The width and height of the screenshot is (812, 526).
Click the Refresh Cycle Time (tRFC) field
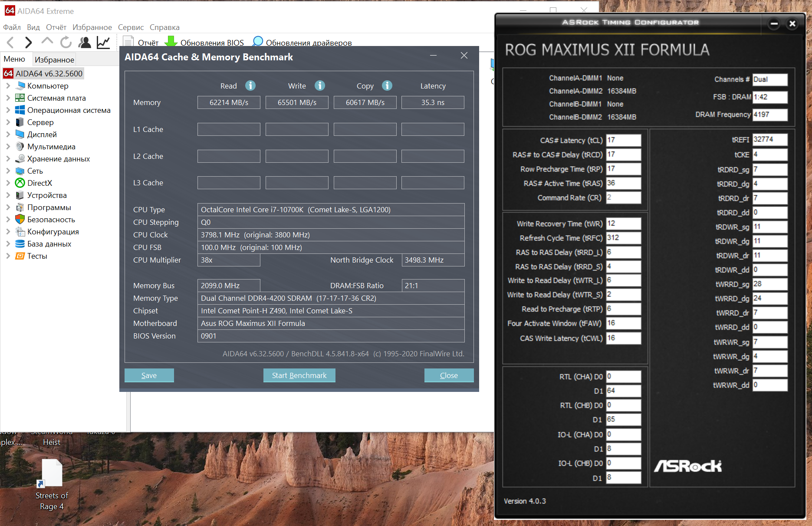coord(623,238)
